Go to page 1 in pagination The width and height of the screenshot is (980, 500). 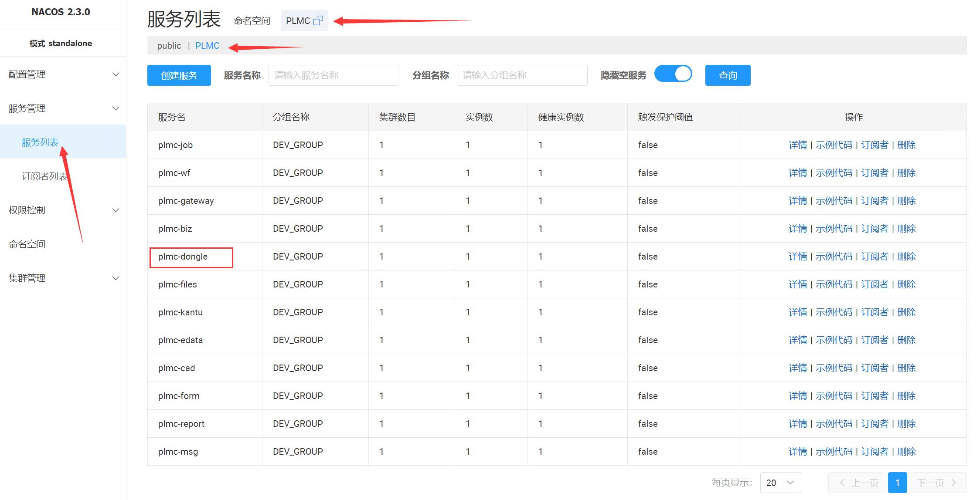click(x=898, y=483)
